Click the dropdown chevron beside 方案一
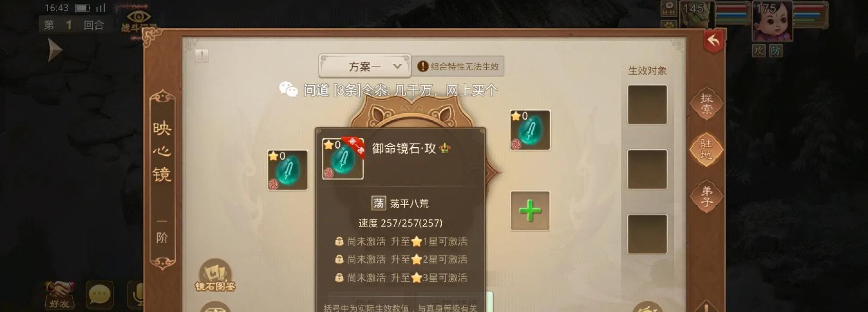 [397, 66]
